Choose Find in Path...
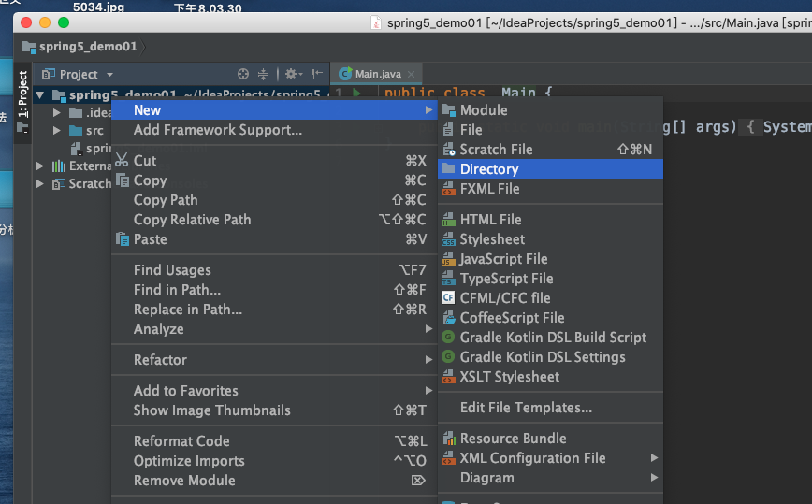This screenshot has width=812, height=504. [x=274, y=290]
